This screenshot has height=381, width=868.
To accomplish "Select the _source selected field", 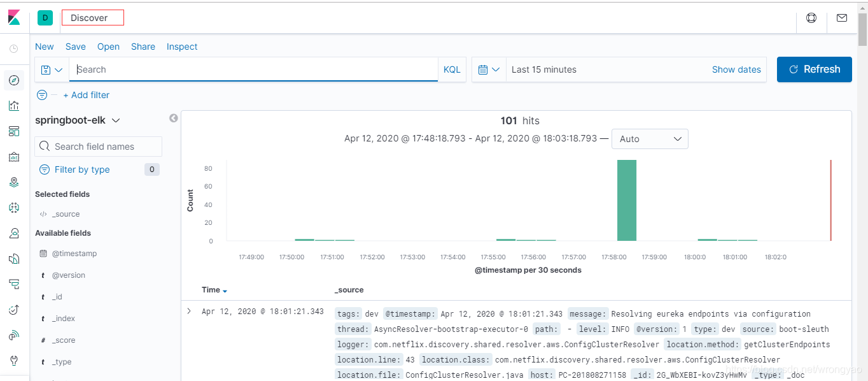I will tap(66, 214).
